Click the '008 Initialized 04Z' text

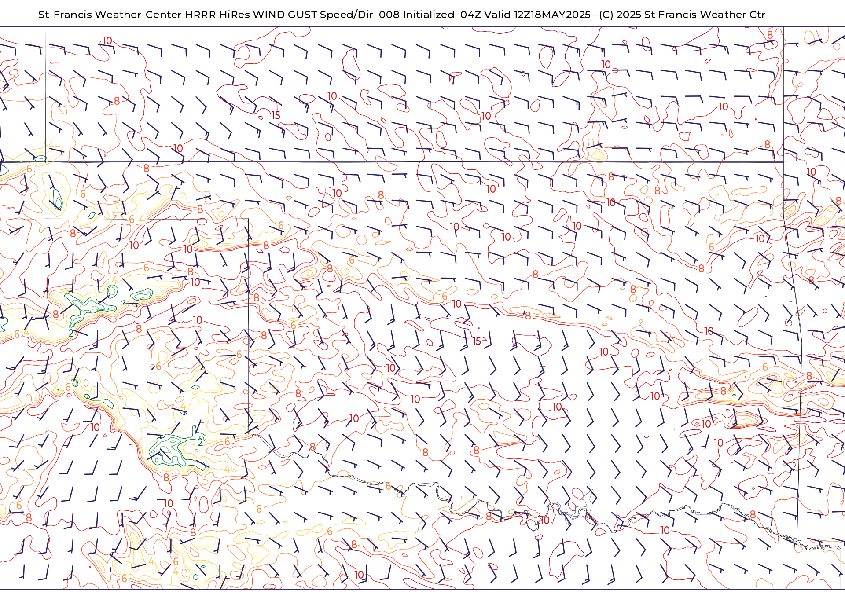tap(430, 15)
